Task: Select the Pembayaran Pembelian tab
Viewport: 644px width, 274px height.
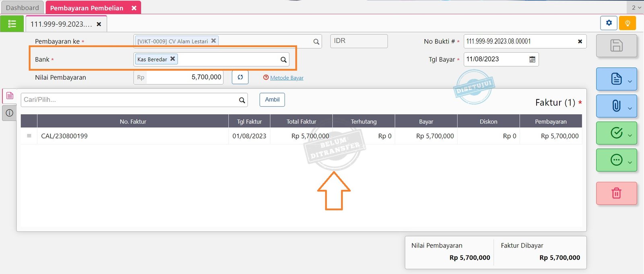Action: coord(87,8)
